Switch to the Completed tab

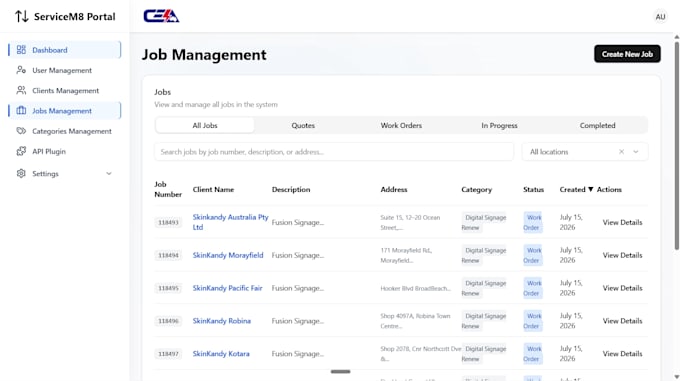click(x=597, y=125)
